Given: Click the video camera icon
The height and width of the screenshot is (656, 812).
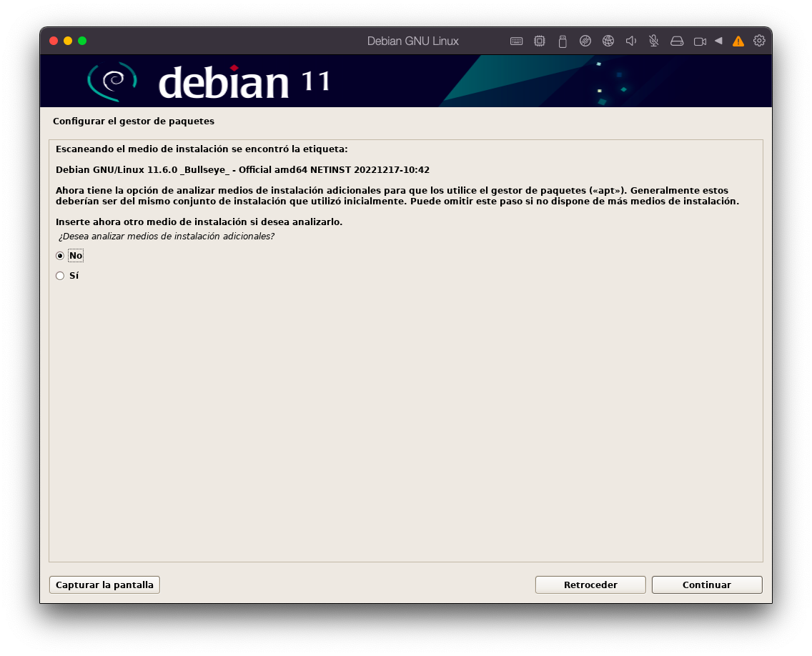Looking at the screenshot, I should (700, 41).
